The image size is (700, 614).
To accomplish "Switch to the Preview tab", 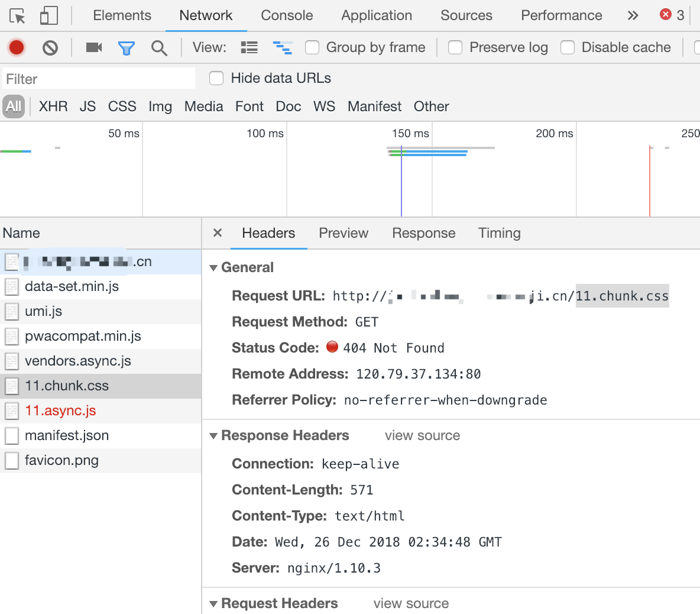I will pyautogui.click(x=343, y=233).
